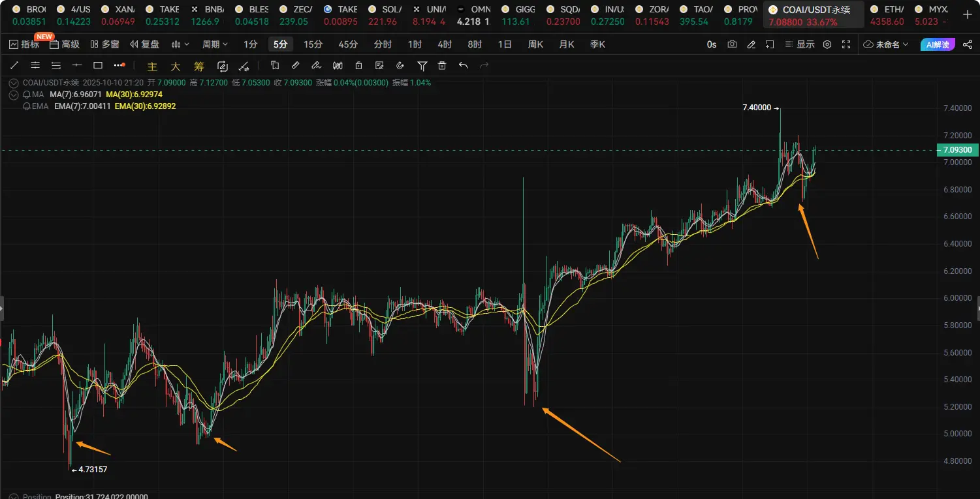Screen dimensions: 980x499
Task: Switch to the 1日 timeframe
Action: pos(505,44)
